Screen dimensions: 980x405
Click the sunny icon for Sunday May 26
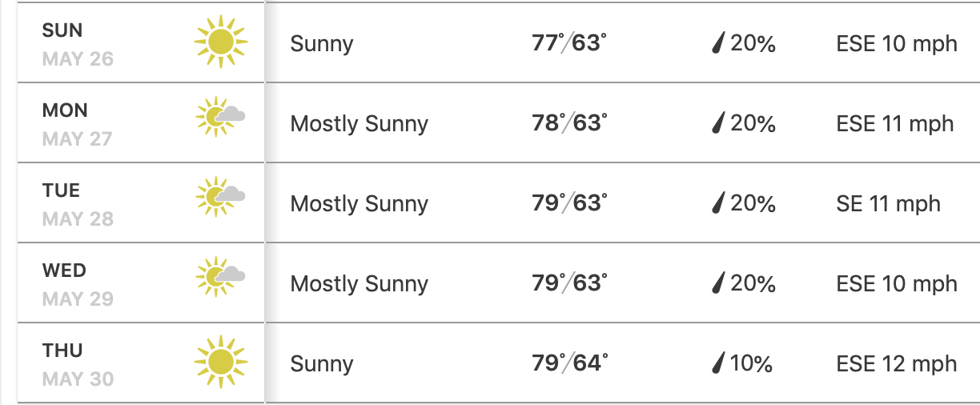[220, 42]
